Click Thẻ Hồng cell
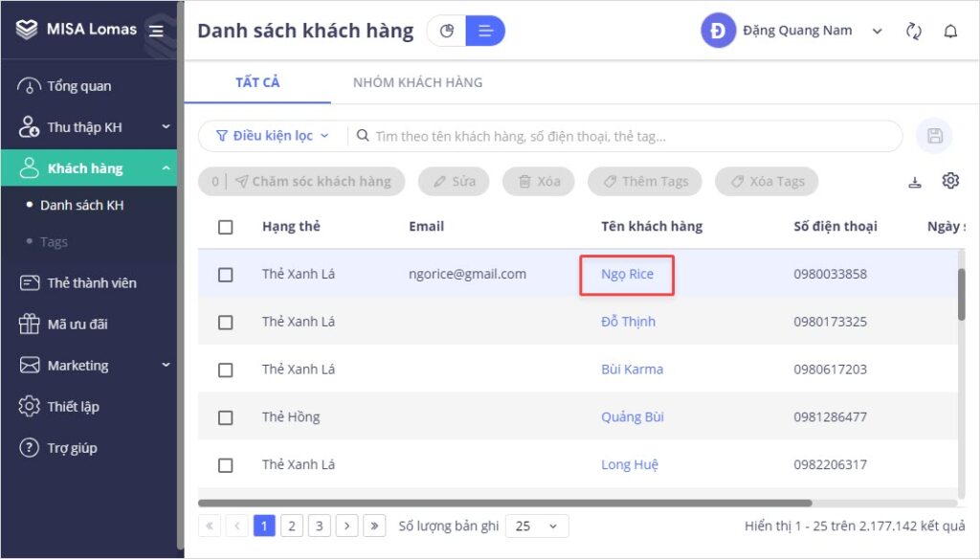This screenshot has width=980, height=559. [x=291, y=417]
